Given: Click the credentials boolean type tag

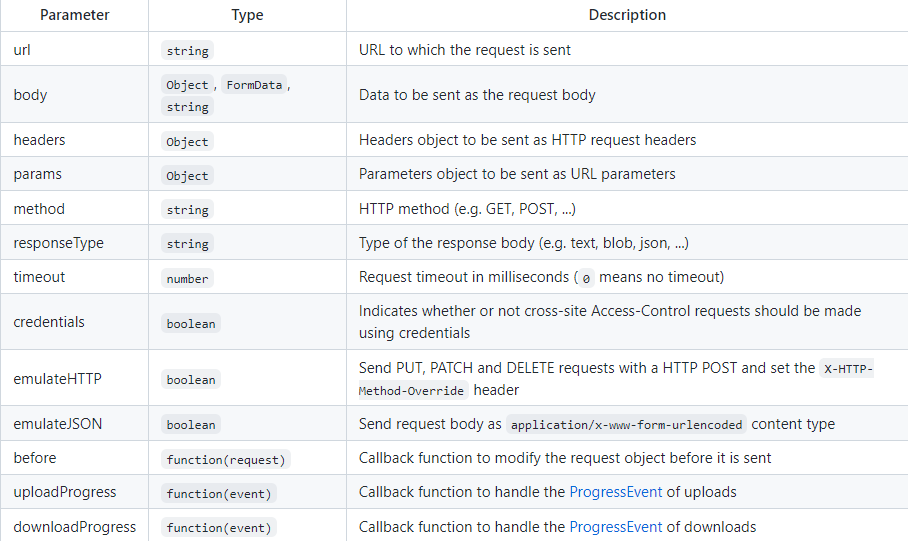Looking at the screenshot, I should point(190,323).
